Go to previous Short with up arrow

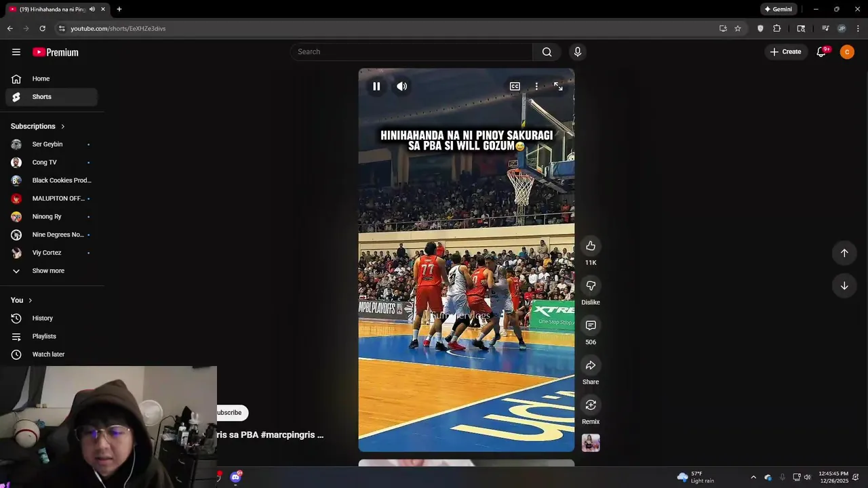pyautogui.click(x=844, y=253)
